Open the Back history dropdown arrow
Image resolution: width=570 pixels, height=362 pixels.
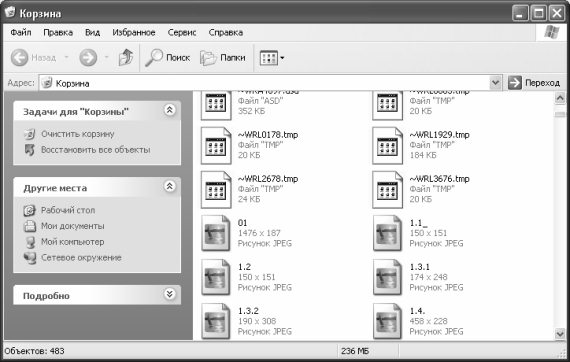67,57
